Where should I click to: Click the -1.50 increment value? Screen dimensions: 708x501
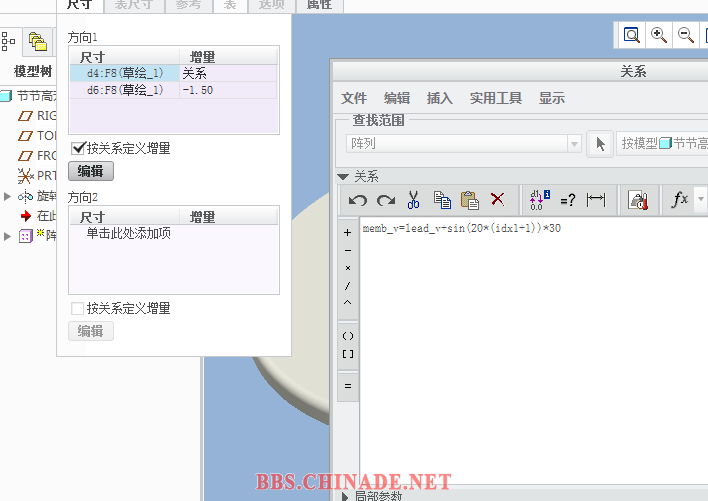[197, 90]
